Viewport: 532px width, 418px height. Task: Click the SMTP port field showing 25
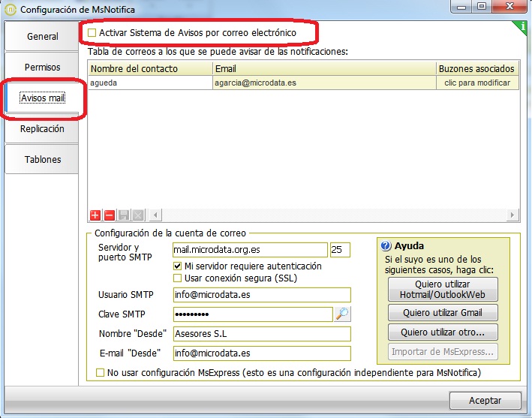pos(340,250)
